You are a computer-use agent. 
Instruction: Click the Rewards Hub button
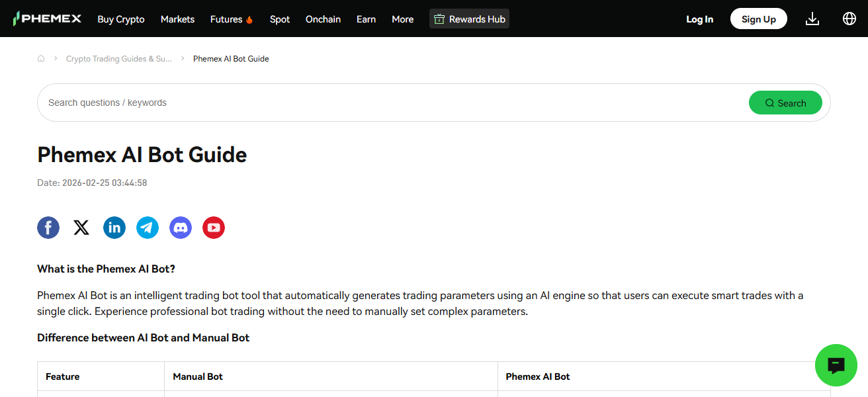[x=469, y=19]
